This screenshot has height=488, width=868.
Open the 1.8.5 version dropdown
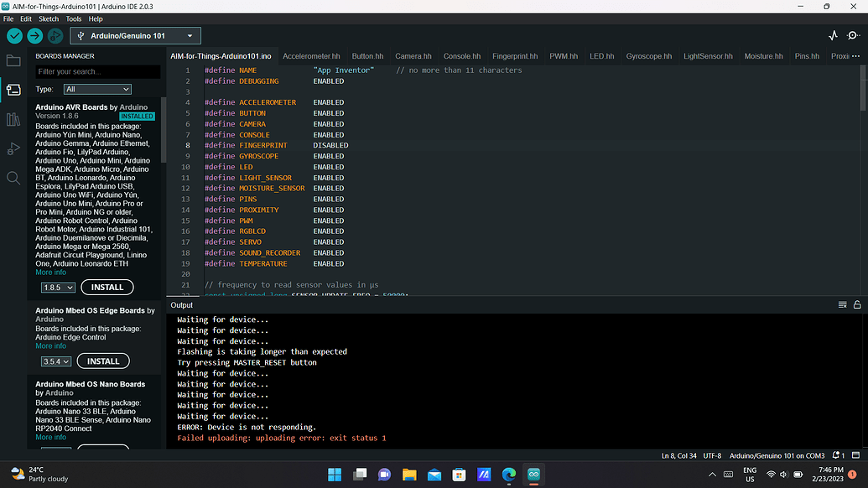click(x=58, y=287)
